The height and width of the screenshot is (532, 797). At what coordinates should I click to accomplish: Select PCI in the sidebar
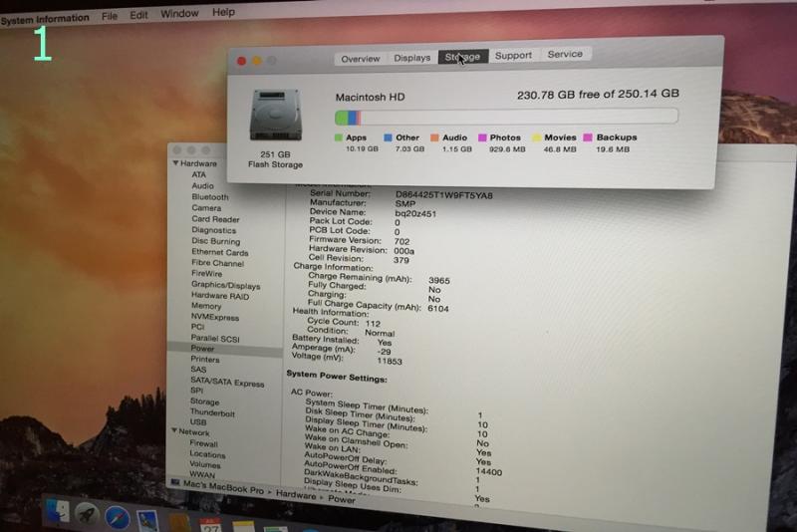197,327
